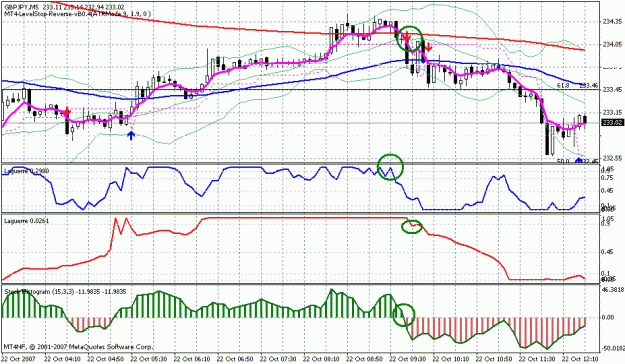
Task: Click the 22 Oct 10:10 time label
Action: (451, 359)
